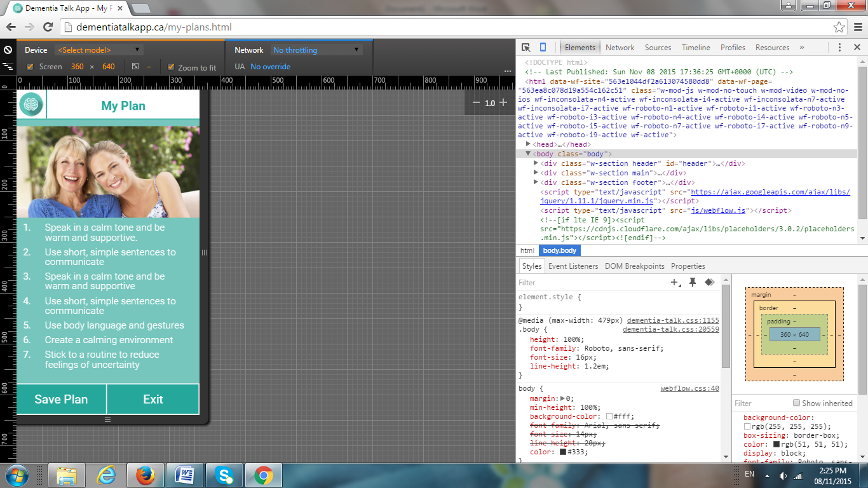Screen dimensions: 868x488
Task: Open dementia-talk.css:1155 source link
Action: [x=673, y=320]
